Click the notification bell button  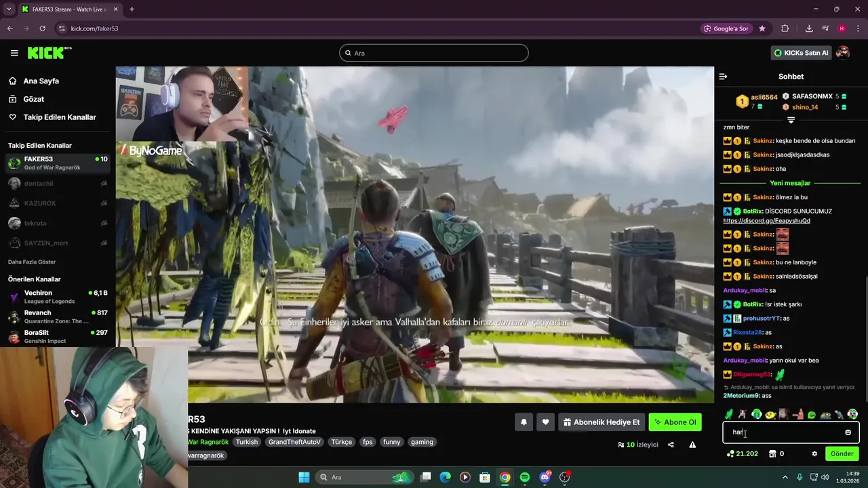(x=524, y=422)
